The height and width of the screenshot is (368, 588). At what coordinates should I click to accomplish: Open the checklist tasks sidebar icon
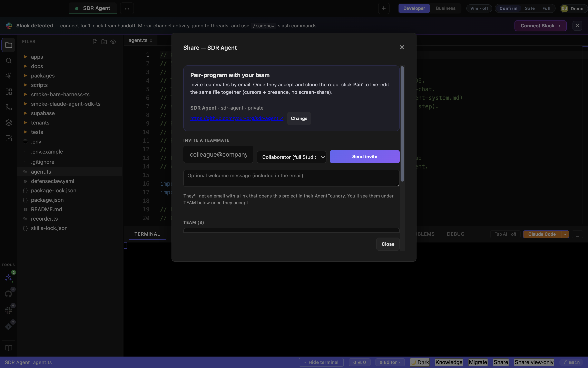pyautogui.click(x=9, y=138)
